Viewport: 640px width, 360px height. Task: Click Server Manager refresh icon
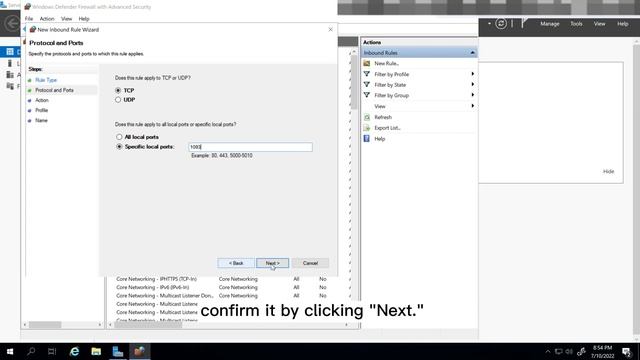[x=501, y=24]
